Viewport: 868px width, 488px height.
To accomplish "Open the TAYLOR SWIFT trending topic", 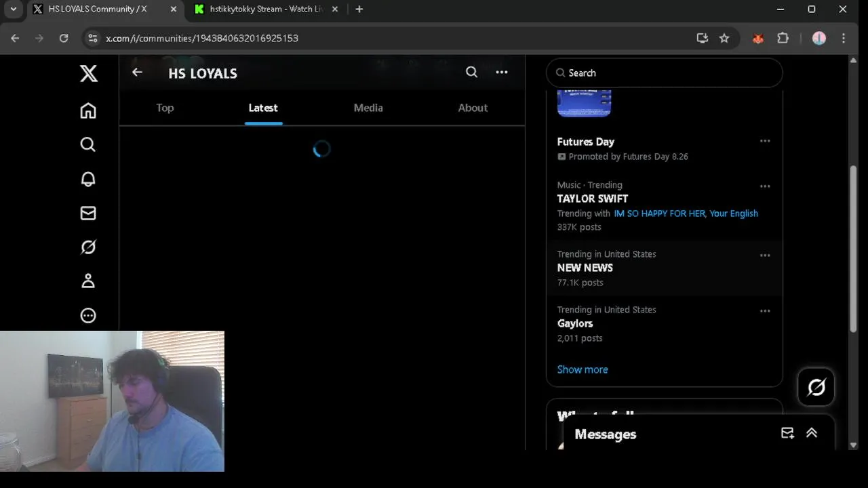I will (593, 199).
